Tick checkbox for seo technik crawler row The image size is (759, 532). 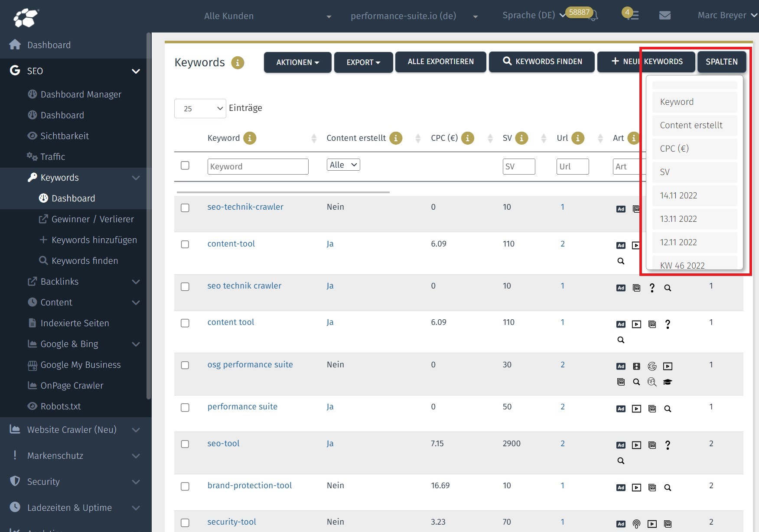185,287
